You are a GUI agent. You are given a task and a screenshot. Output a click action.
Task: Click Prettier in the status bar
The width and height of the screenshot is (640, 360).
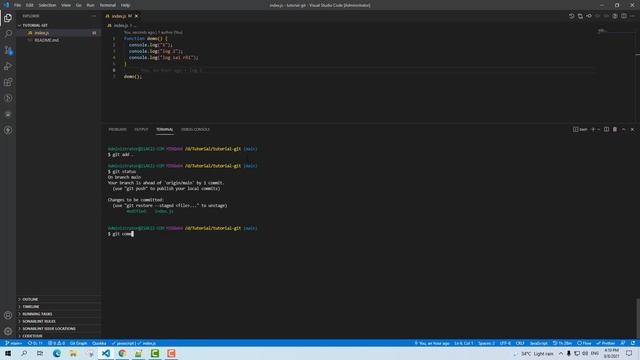(x=605, y=343)
